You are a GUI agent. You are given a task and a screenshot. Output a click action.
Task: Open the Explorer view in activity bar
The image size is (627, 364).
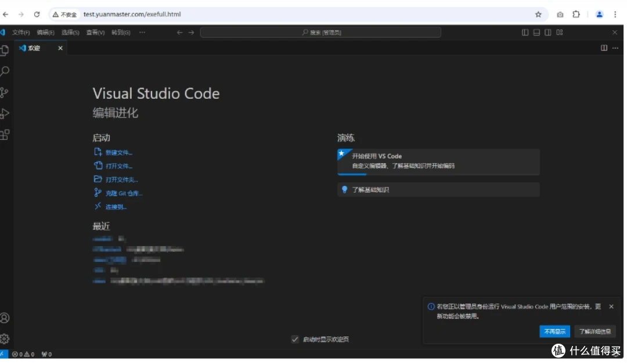pyautogui.click(x=5, y=51)
